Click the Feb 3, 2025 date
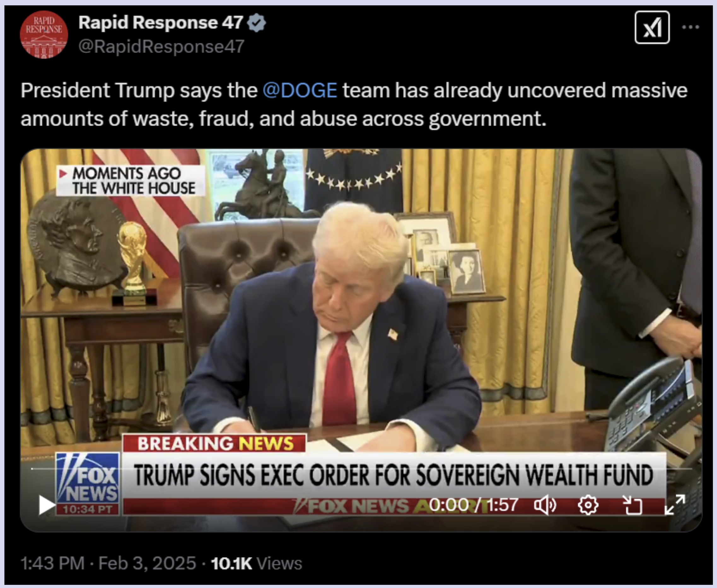The height and width of the screenshot is (588, 717). (147, 563)
